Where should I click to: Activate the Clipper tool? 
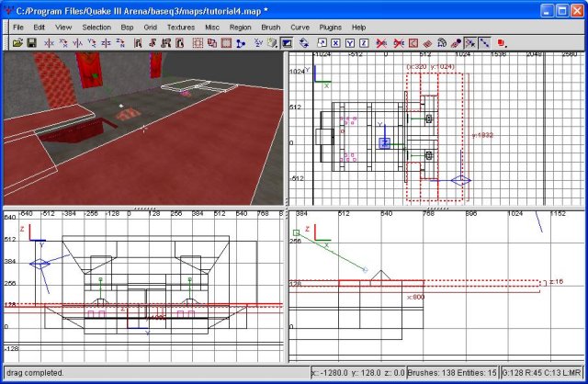(x=241, y=43)
